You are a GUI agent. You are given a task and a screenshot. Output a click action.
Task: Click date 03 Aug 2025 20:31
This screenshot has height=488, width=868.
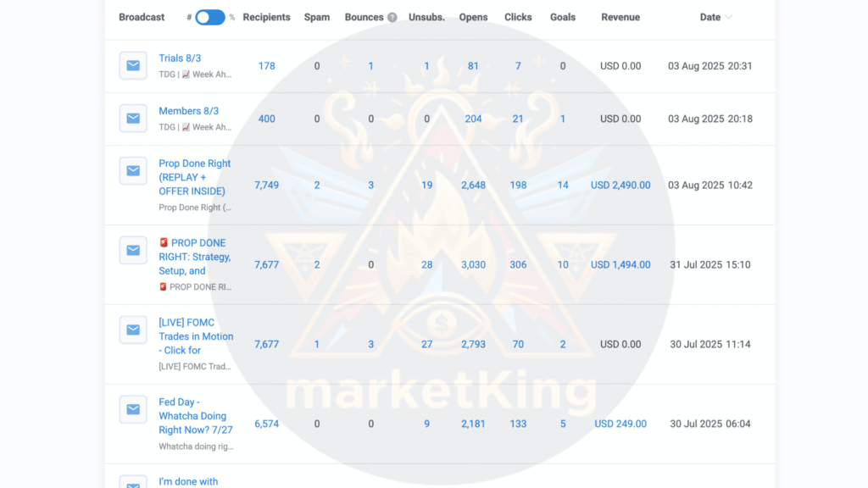[x=710, y=66]
